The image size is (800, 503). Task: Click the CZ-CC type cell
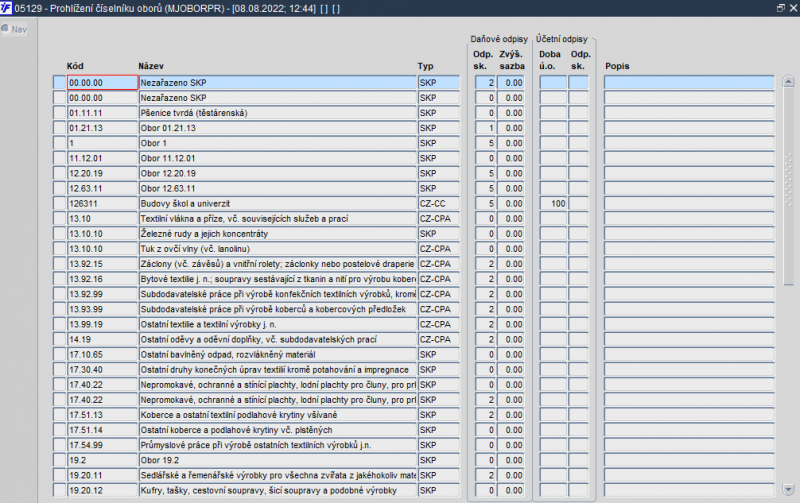438,204
